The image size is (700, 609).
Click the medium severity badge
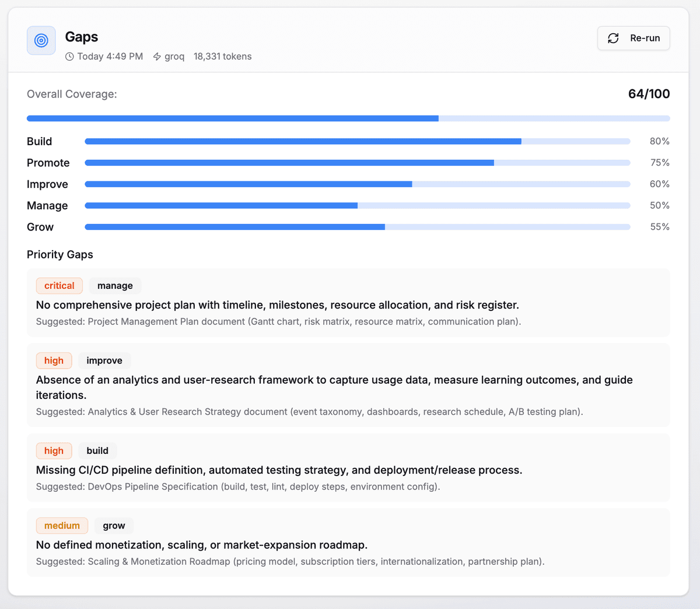[62, 526]
